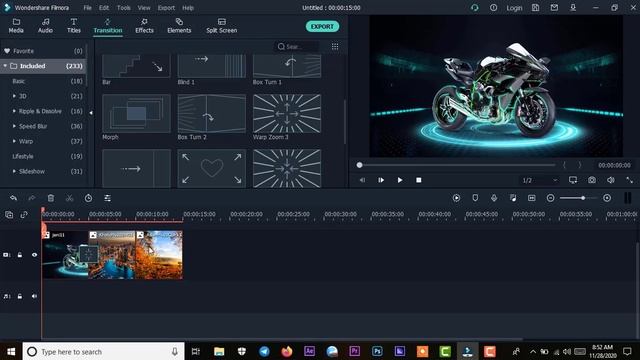Click the green EXPORT button
This screenshot has width=640, height=360.
(322, 27)
